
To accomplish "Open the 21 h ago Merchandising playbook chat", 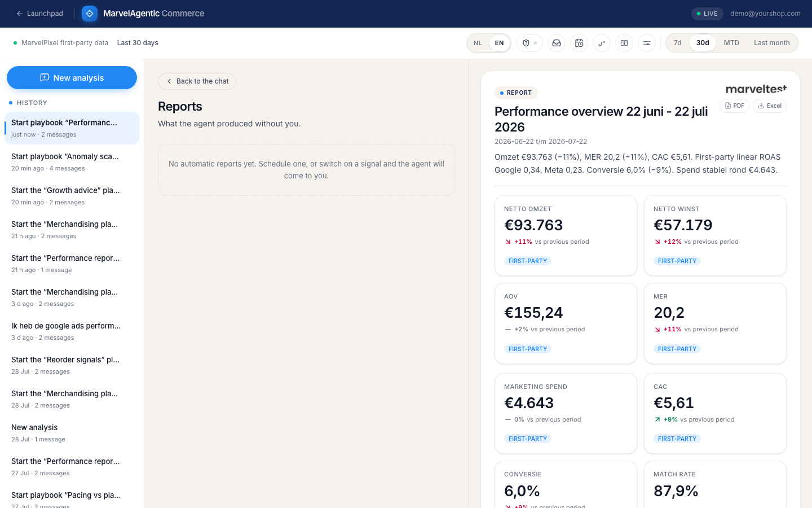I will pyautogui.click(x=72, y=230).
